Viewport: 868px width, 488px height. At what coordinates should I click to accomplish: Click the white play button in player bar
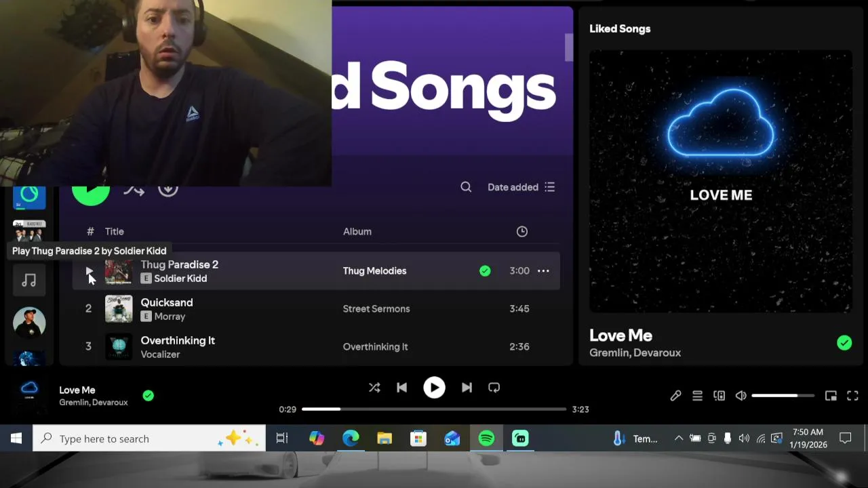pos(434,388)
